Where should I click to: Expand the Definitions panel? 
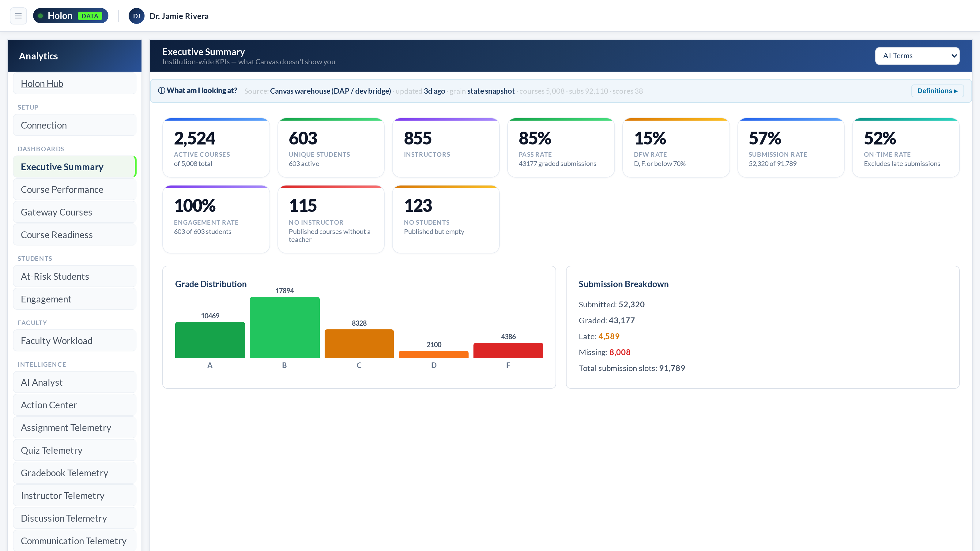click(x=937, y=91)
